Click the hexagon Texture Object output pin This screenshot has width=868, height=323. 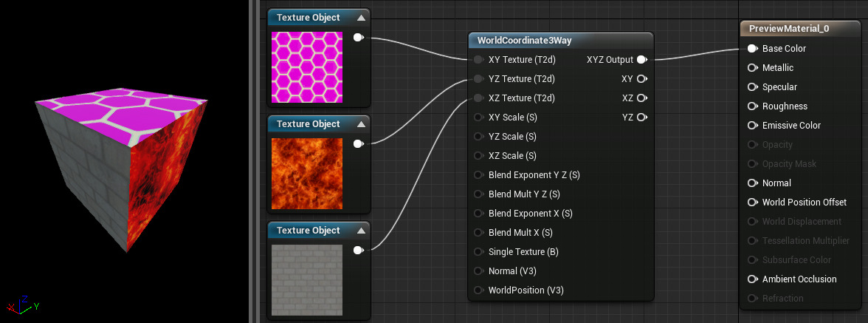tap(358, 38)
